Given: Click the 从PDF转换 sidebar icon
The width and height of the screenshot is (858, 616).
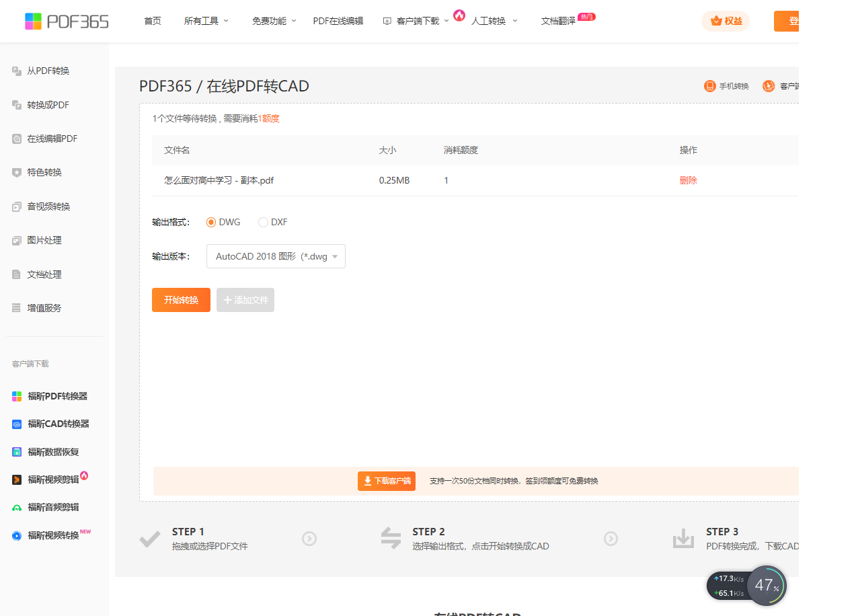Looking at the screenshot, I should click(17, 71).
